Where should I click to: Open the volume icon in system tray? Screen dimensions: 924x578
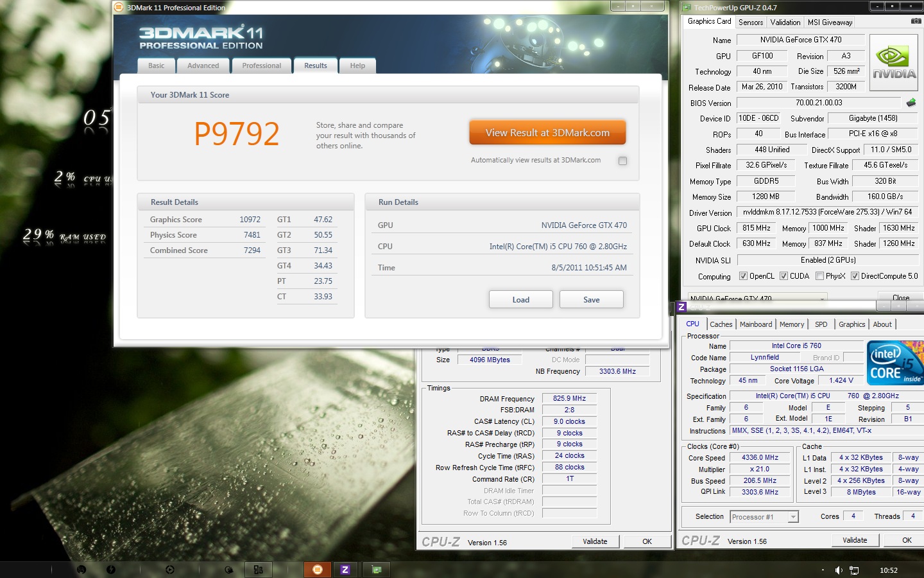click(839, 570)
